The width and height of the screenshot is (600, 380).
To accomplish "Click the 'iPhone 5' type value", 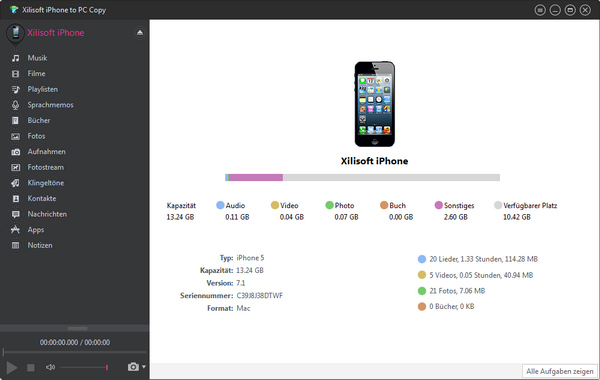I will [x=250, y=258].
